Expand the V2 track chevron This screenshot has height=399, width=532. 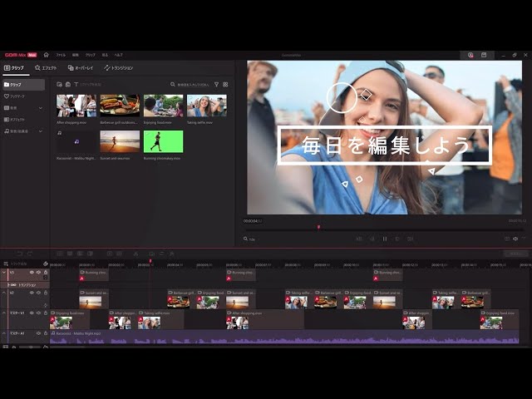pyautogui.click(x=4, y=293)
